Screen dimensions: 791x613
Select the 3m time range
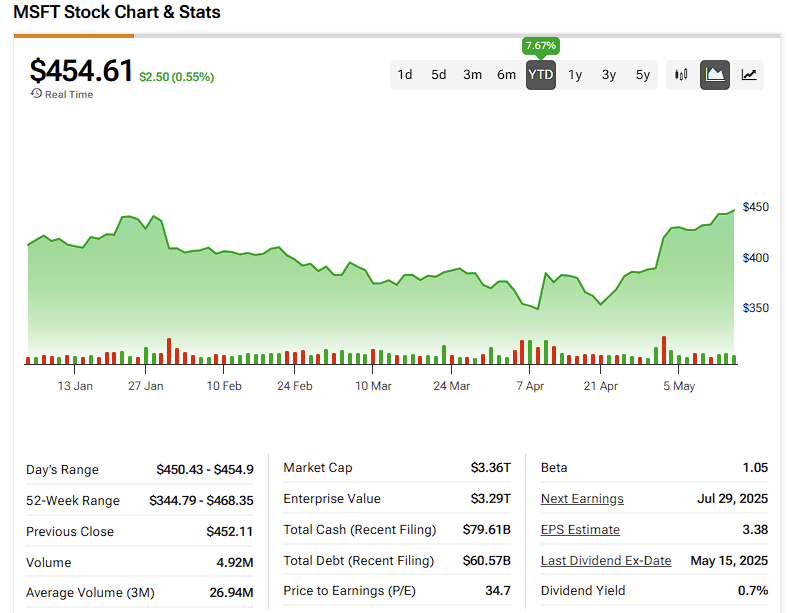(x=472, y=75)
